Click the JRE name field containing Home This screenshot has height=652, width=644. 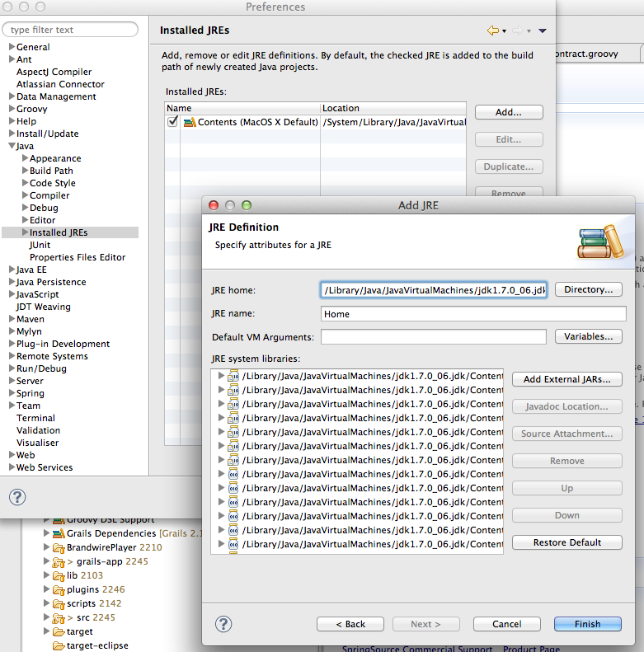pyautogui.click(x=473, y=313)
